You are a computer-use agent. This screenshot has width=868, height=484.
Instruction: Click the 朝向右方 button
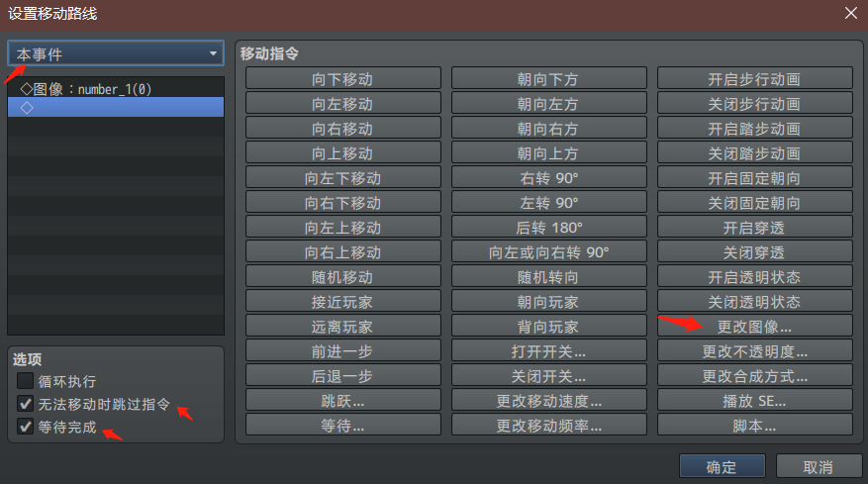(x=549, y=129)
